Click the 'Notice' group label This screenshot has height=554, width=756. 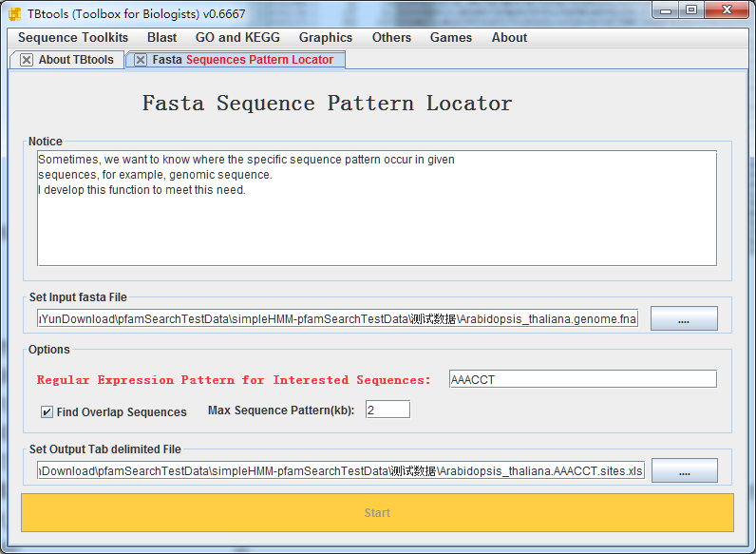coord(46,142)
